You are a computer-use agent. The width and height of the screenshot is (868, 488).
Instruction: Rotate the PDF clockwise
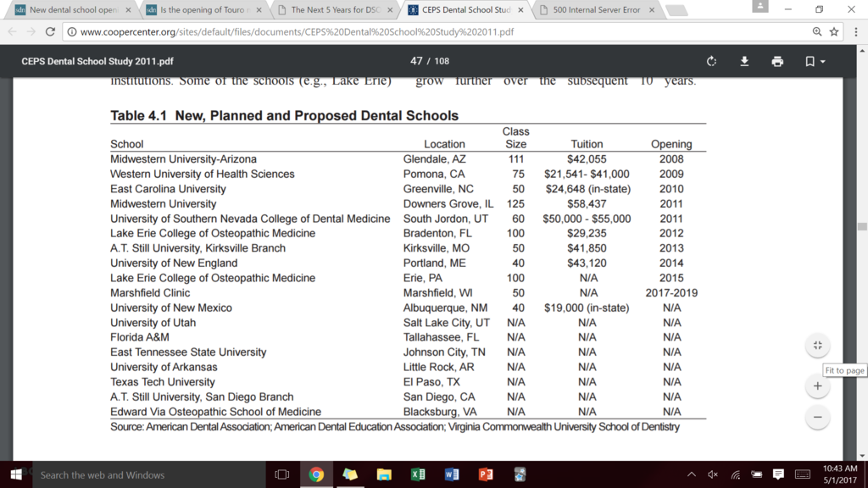(x=711, y=62)
